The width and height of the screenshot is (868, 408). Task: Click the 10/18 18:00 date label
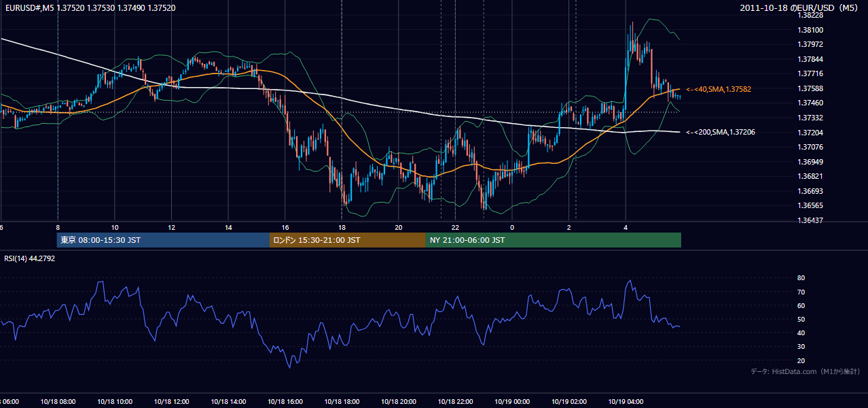point(342,402)
